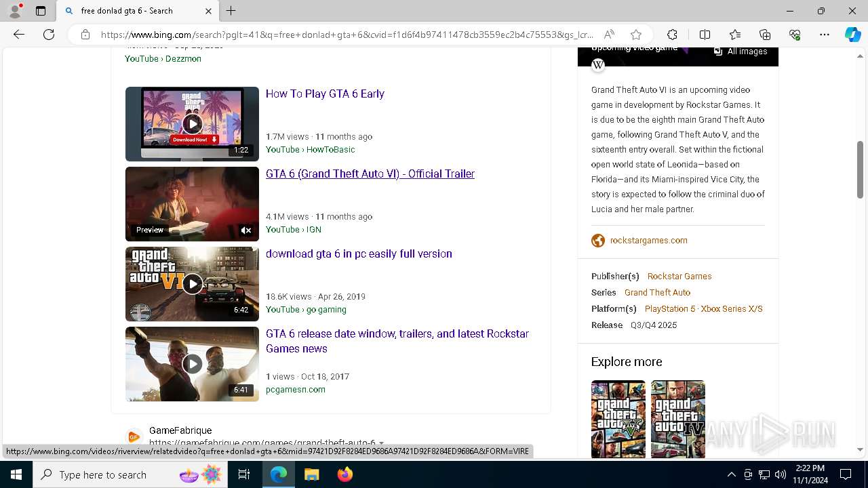
Task: View site information lock icon
Action: 85,35
